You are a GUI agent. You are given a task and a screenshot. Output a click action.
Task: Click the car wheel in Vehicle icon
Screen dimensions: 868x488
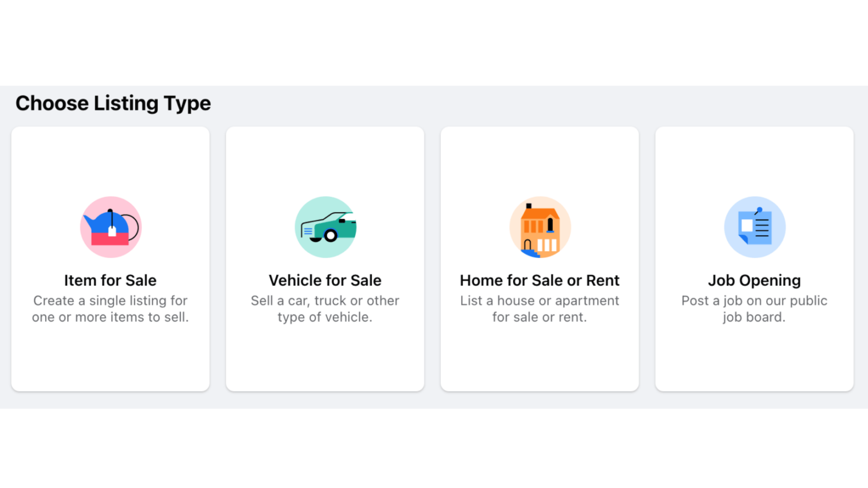click(x=331, y=235)
